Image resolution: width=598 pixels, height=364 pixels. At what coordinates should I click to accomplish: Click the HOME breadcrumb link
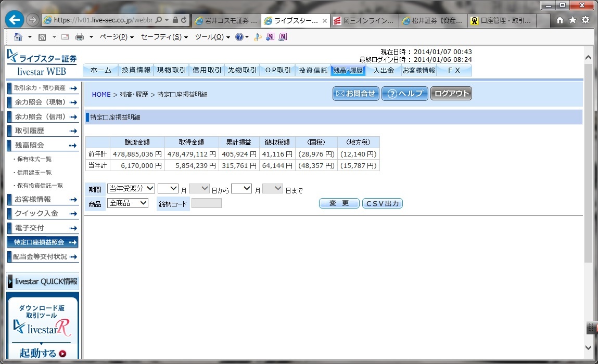tap(101, 95)
